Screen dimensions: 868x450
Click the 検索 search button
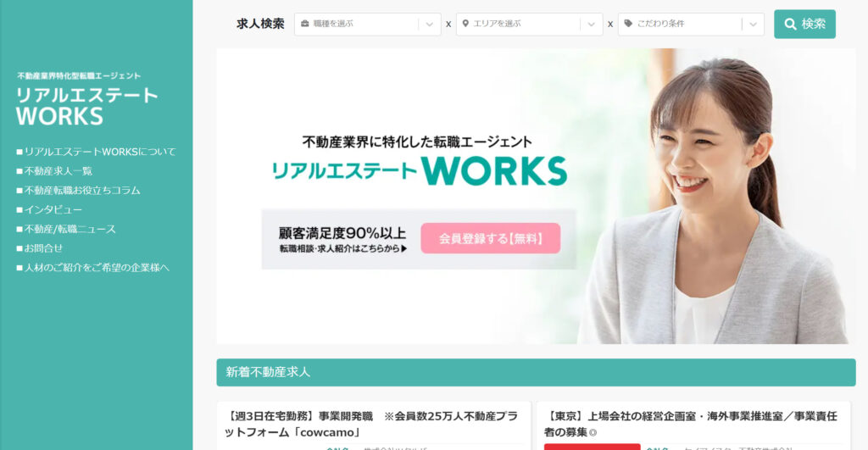[804, 24]
